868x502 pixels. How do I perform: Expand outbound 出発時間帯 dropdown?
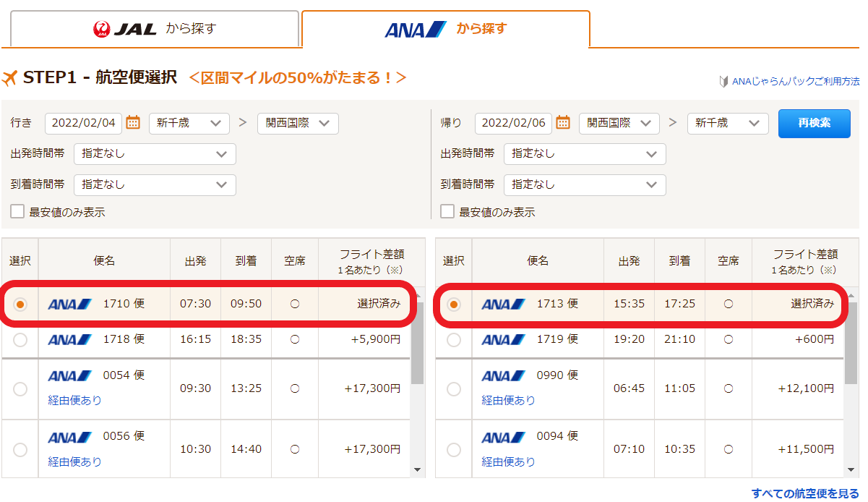tap(155, 154)
